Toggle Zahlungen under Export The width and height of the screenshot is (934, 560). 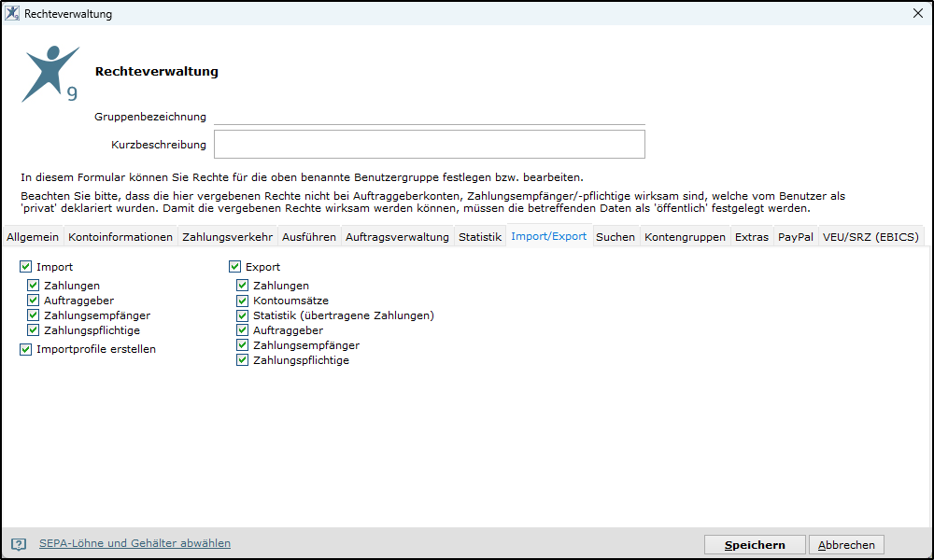(x=243, y=285)
